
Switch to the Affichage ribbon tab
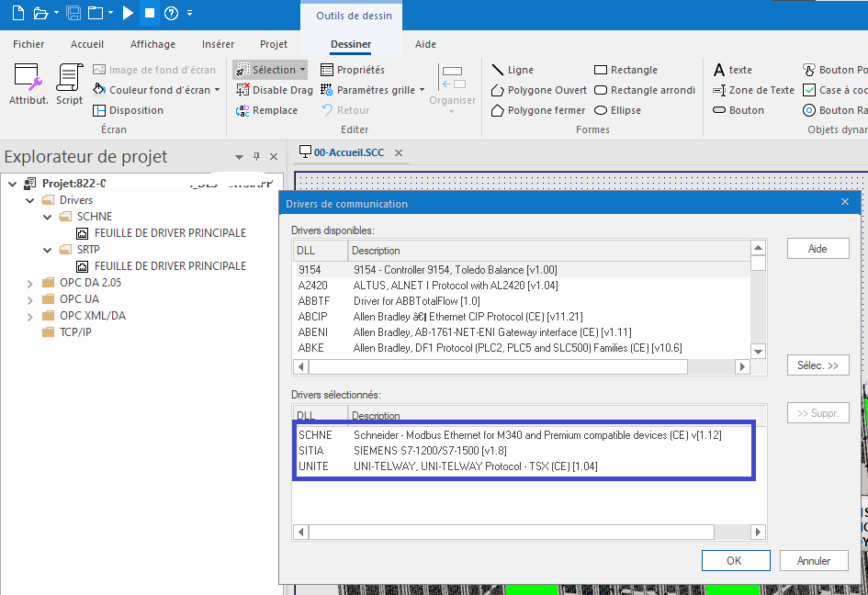coord(152,44)
